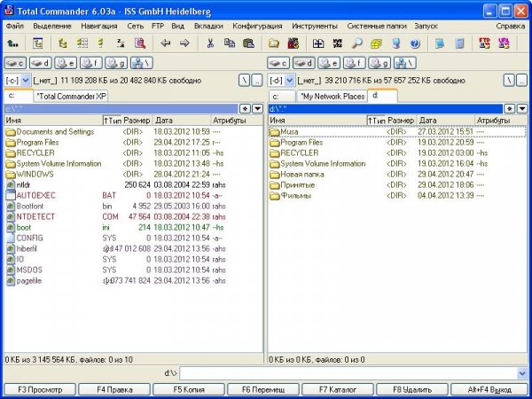Switch to Total Commander XP tab

click(x=71, y=97)
